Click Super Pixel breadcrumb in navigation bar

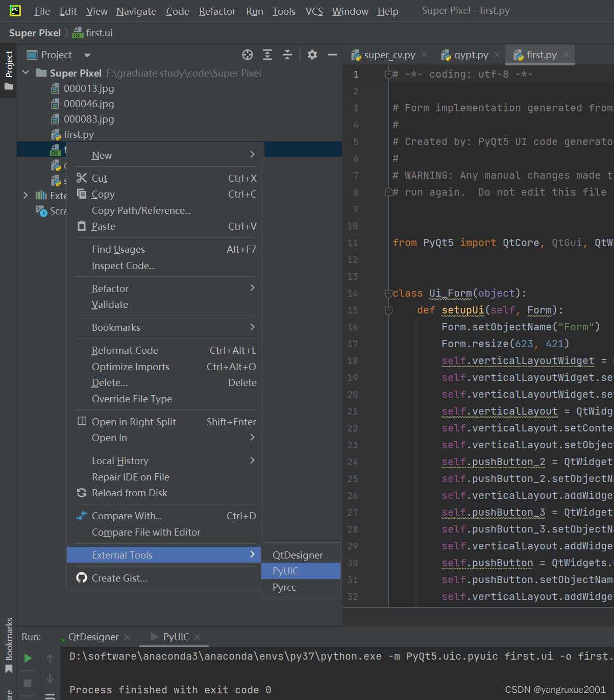pos(35,33)
